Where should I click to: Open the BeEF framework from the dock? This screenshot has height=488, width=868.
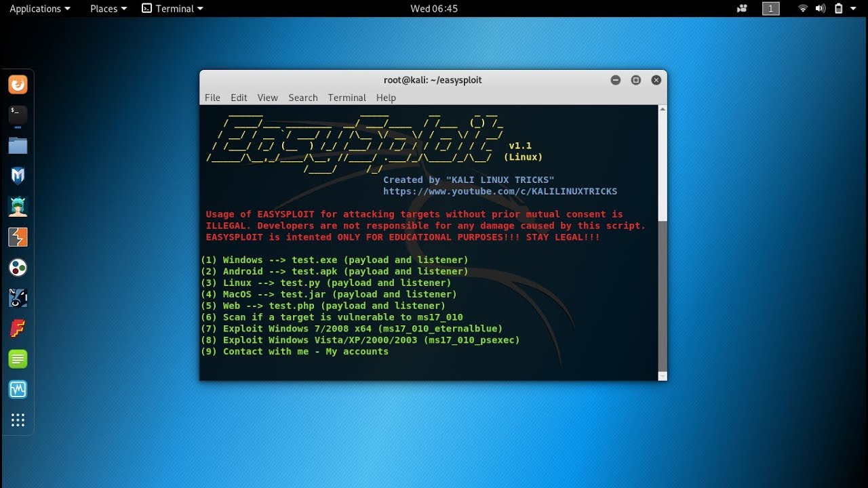point(17,267)
